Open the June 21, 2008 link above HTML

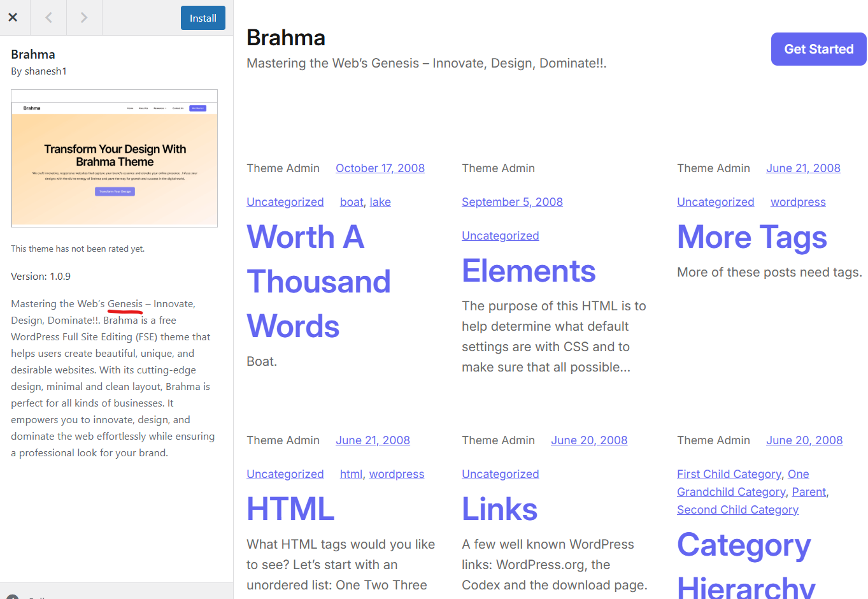click(373, 440)
